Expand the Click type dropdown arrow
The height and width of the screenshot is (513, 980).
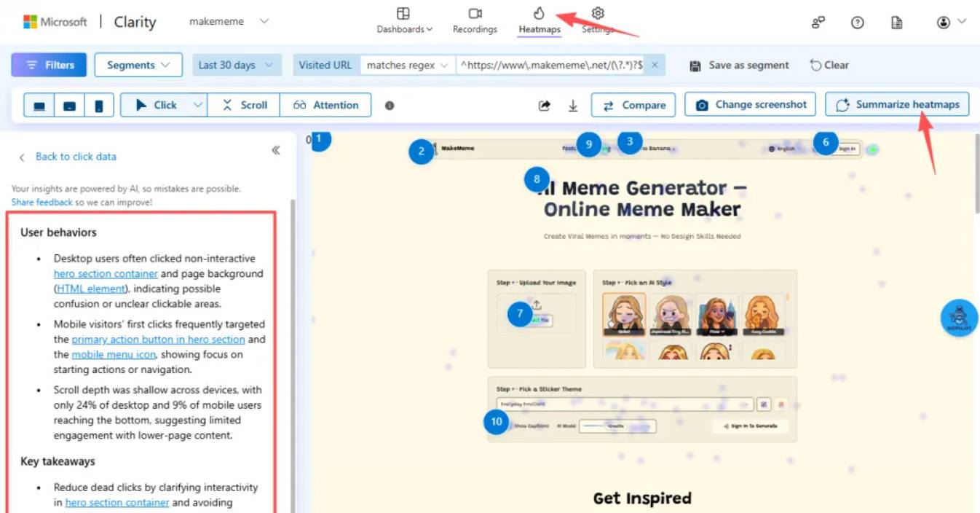[197, 105]
